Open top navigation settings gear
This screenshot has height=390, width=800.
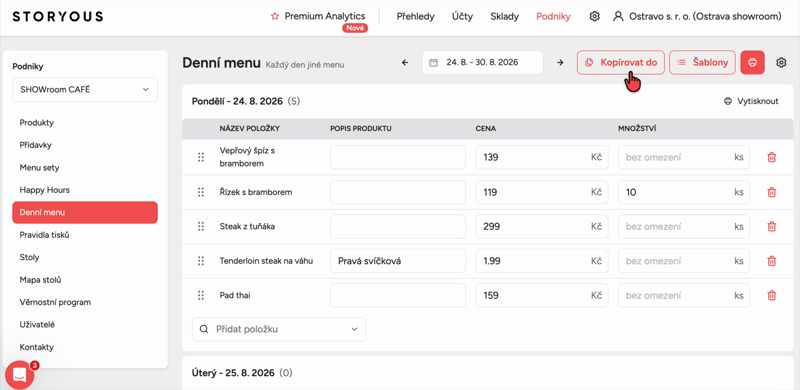click(594, 16)
